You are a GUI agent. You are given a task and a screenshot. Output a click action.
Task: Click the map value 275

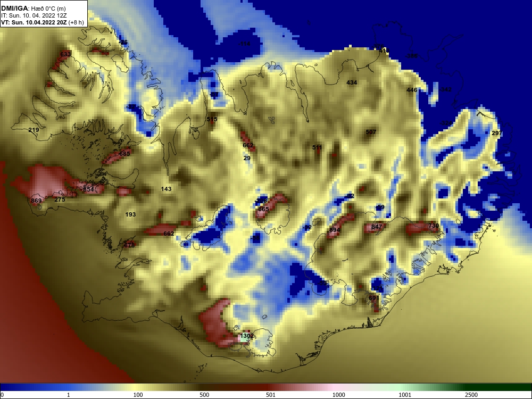(x=60, y=199)
